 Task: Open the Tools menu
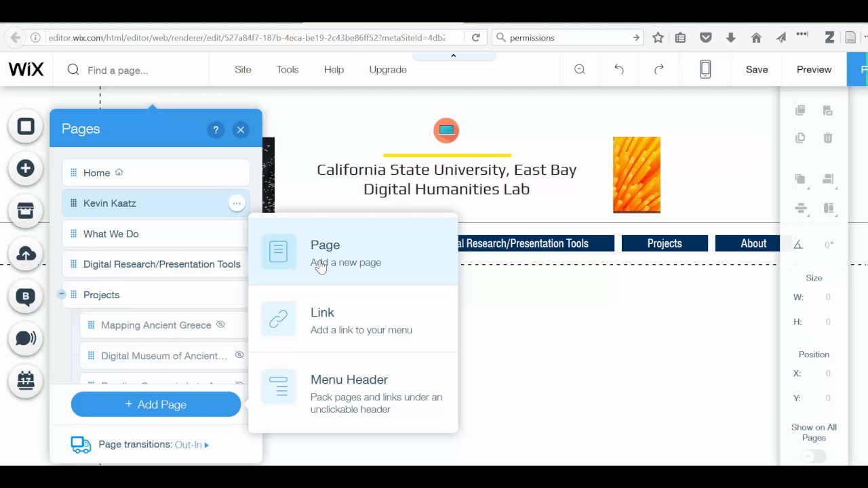click(288, 69)
